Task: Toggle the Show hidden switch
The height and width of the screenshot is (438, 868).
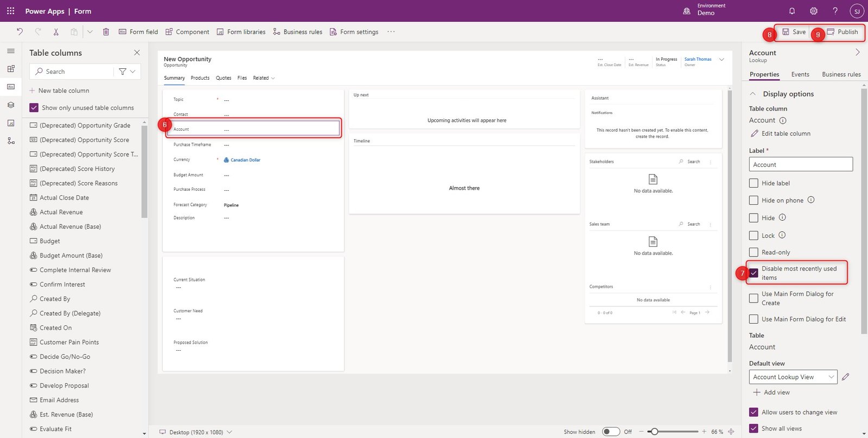Action: 611,432
